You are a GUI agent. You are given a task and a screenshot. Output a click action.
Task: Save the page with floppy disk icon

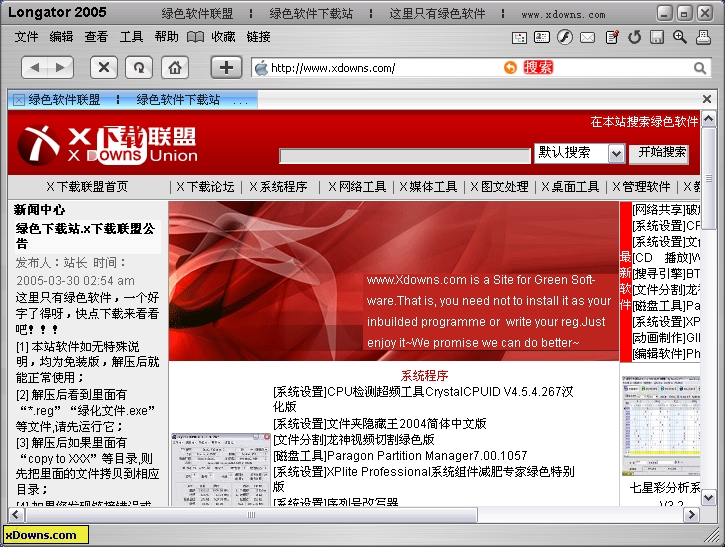point(657,37)
